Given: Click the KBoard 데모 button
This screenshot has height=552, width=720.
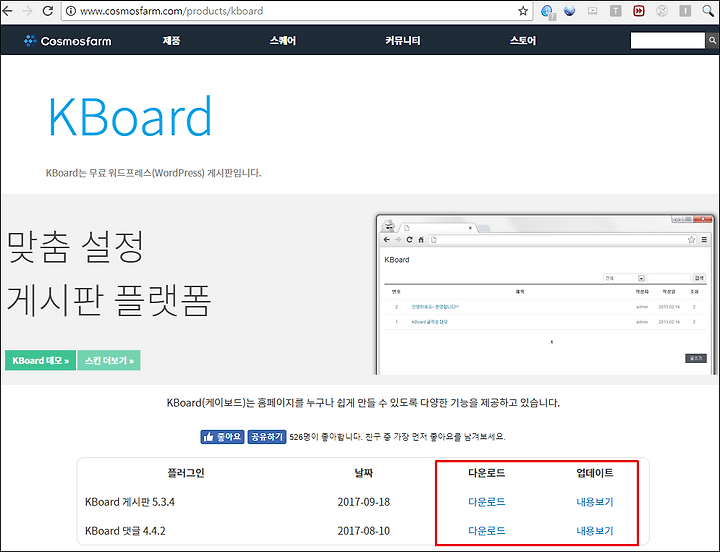Looking at the screenshot, I should [x=40, y=360].
